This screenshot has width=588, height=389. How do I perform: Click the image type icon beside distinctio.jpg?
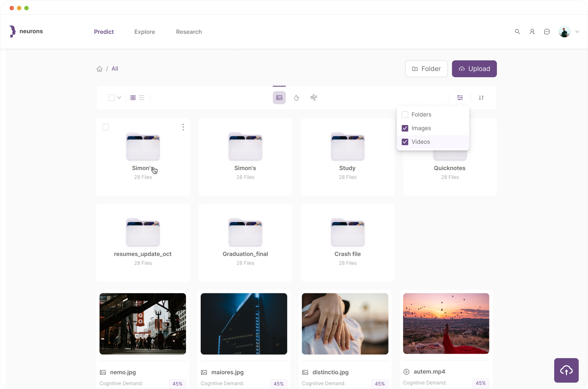[305, 372]
